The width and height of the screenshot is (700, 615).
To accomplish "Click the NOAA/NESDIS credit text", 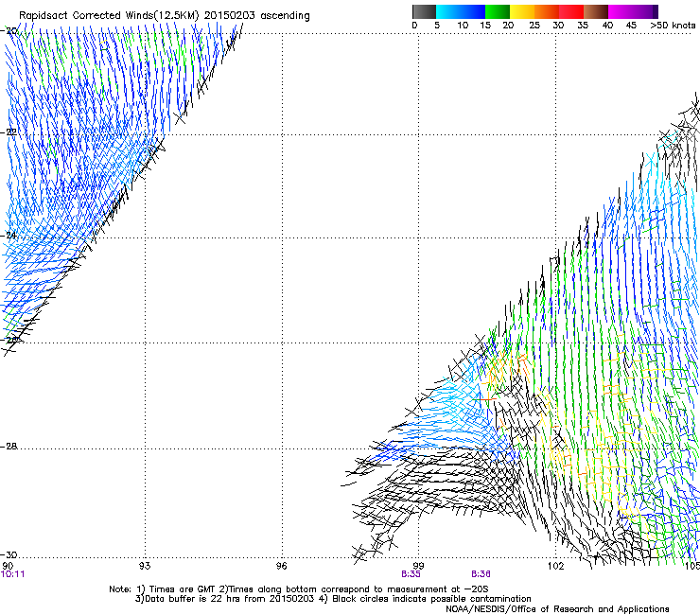I will (557, 608).
